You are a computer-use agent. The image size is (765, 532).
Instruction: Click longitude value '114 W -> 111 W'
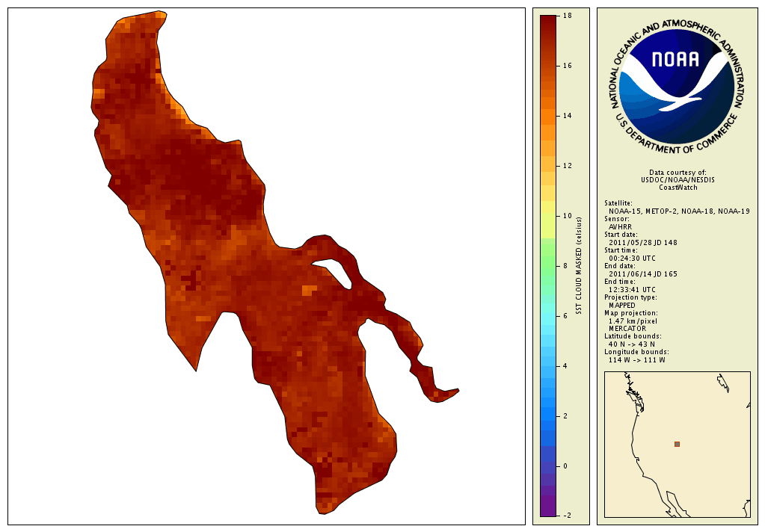point(636,360)
